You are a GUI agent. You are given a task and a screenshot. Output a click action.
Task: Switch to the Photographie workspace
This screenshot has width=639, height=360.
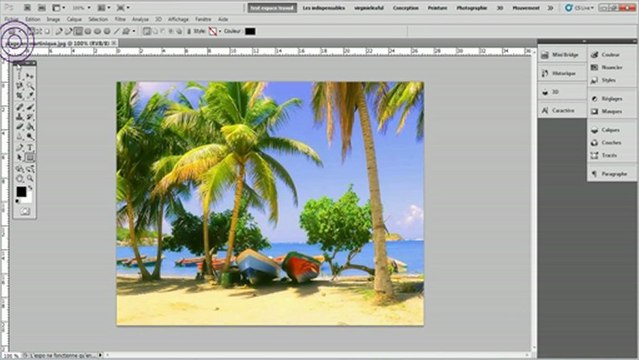pos(472,8)
